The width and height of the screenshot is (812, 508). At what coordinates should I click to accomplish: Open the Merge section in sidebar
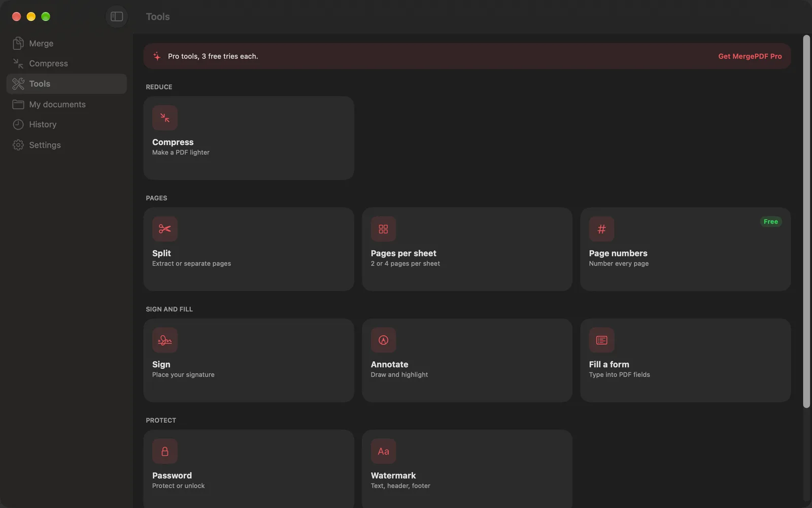[66, 43]
